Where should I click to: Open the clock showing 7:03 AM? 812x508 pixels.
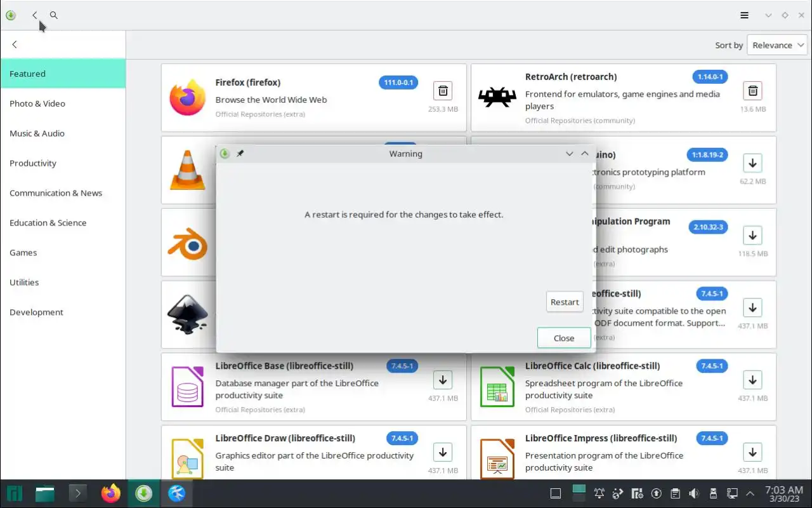click(x=784, y=493)
